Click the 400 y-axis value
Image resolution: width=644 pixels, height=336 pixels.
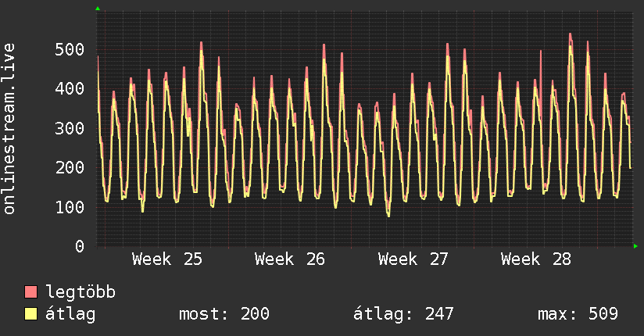pos(70,88)
